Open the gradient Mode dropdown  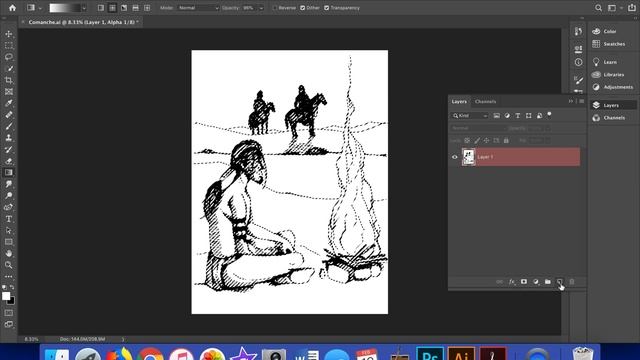pyautogui.click(x=198, y=8)
